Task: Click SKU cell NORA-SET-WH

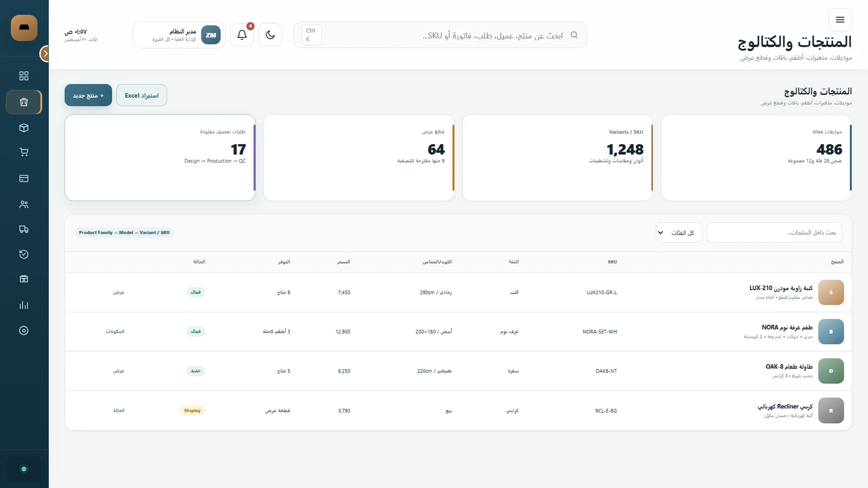Action: pos(599,332)
